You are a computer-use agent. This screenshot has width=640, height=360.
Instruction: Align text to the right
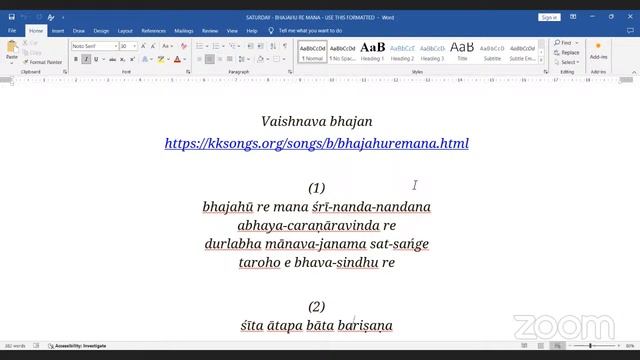click(x=220, y=60)
